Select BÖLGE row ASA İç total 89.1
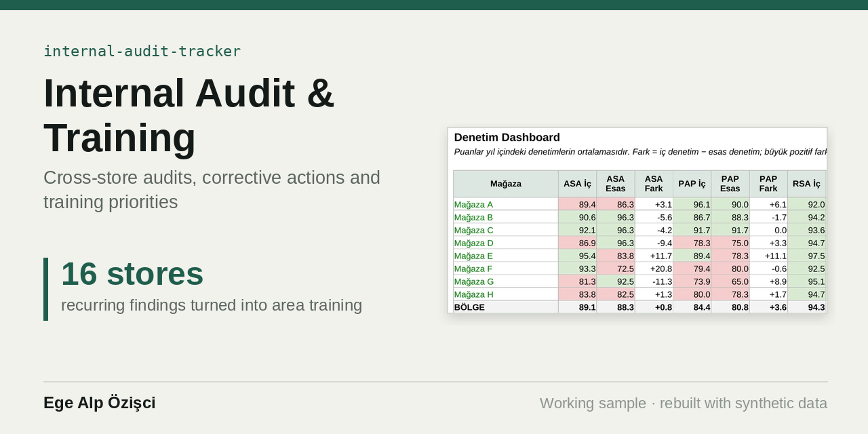Viewport: 868px width, 434px height. (x=578, y=308)
